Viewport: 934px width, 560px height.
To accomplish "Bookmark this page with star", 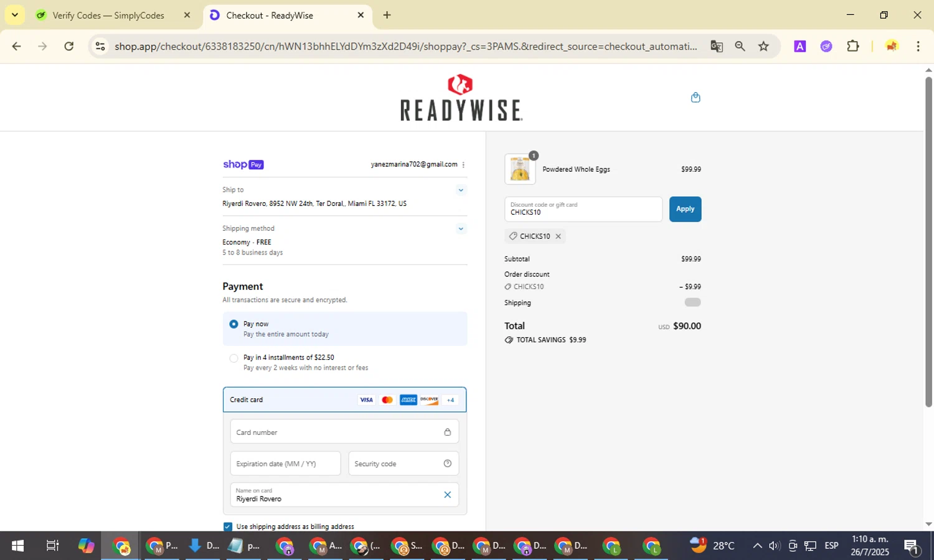I will tap(763, 47).
